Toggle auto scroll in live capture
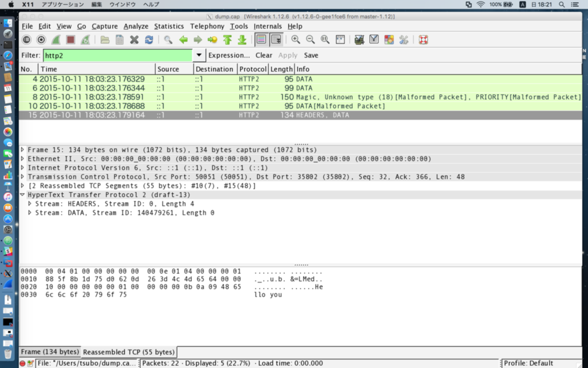588x368 pixels. tap(276, 40)
